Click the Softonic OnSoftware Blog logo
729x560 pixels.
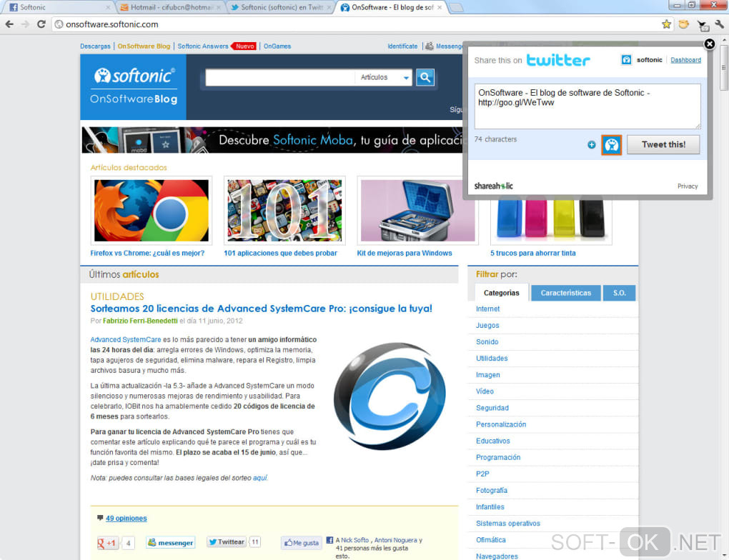point(134,86)
